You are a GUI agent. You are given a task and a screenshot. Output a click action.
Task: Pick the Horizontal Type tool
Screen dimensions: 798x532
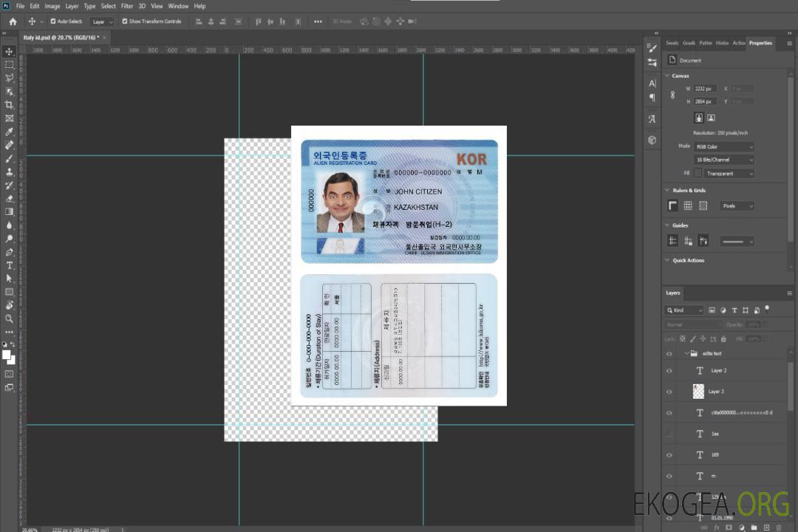click(x=10, y=265)
